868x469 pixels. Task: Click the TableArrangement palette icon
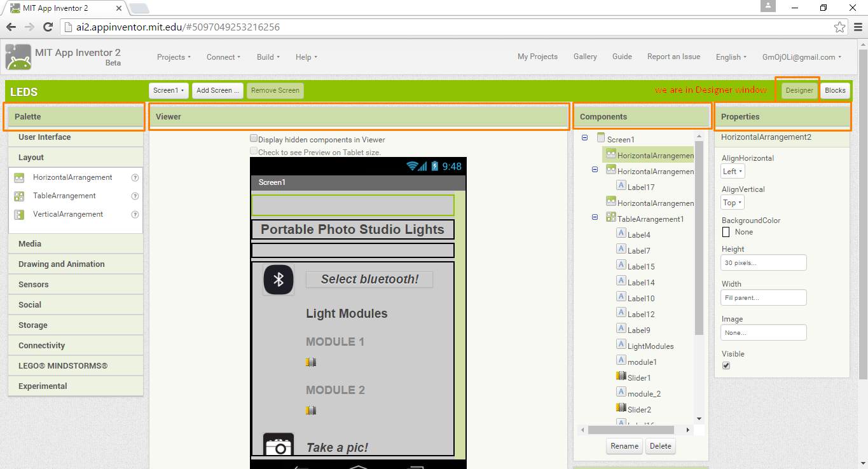pos(19,196)
